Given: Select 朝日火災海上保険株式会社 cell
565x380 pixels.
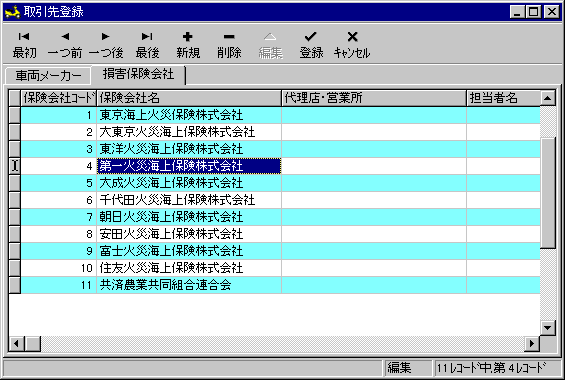Looking at the screenshot, I should click(189, 217).
